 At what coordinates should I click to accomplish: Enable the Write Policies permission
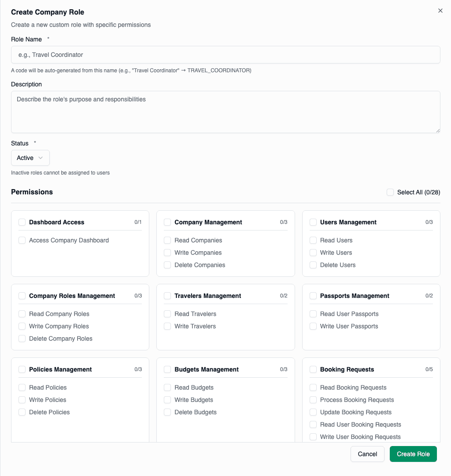[x=22, y=400]
